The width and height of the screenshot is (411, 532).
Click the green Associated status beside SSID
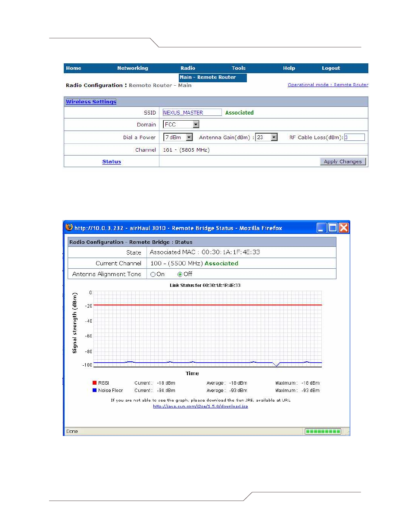click(240, 113)
